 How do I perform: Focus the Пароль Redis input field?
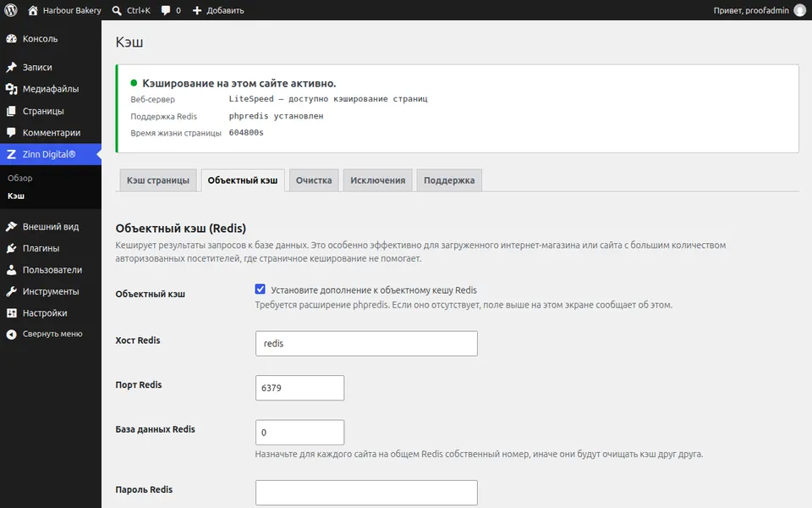[366, 493]
